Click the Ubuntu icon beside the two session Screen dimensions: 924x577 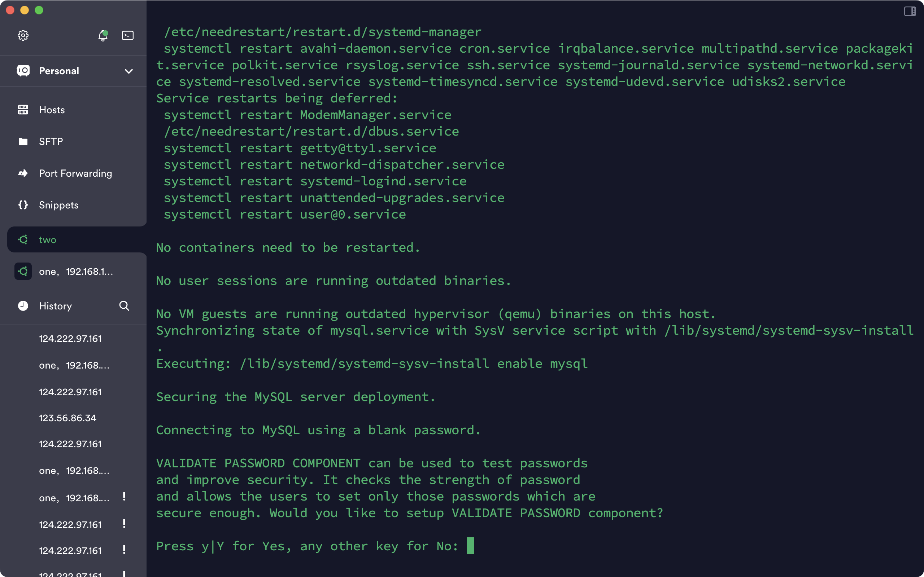(x=23, y=239)
